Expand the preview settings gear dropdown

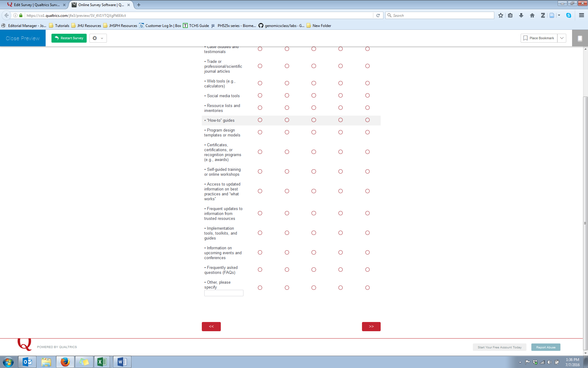point(98,38)
